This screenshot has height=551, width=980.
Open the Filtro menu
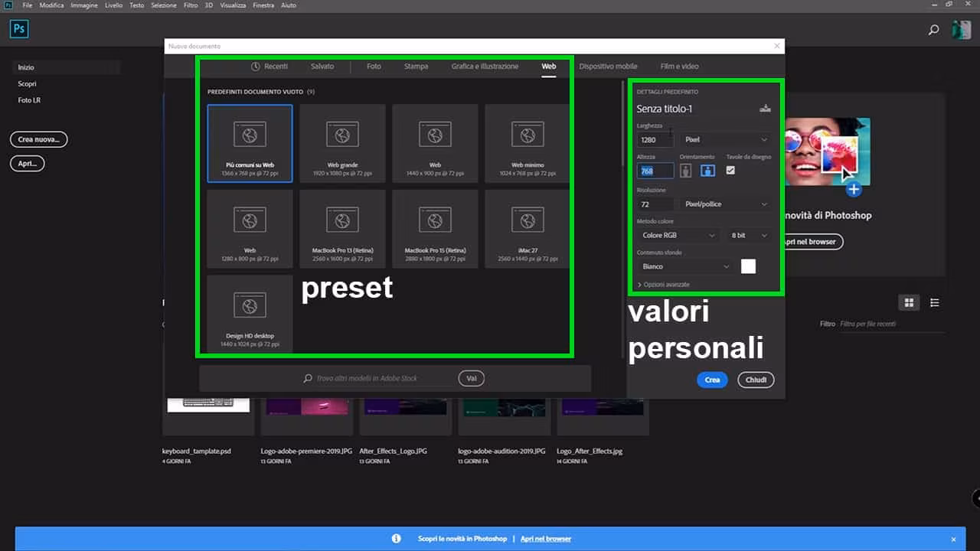[x=191, y=5]
